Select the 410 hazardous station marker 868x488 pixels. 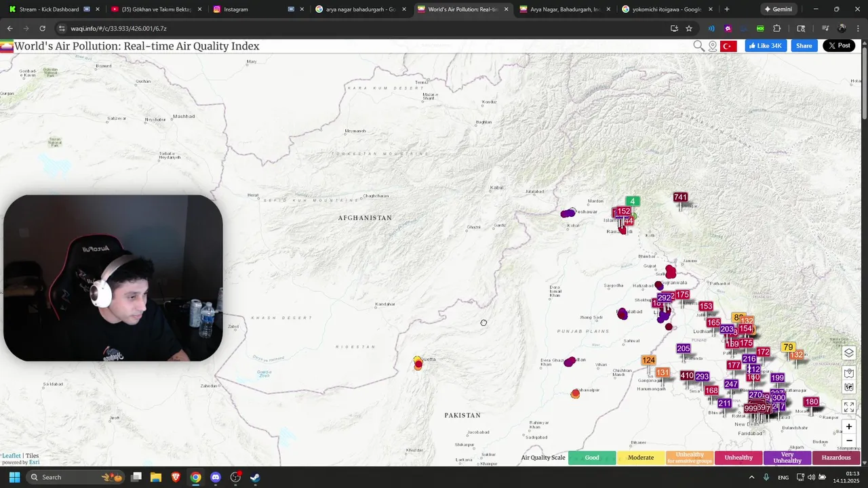pos(686,375)
